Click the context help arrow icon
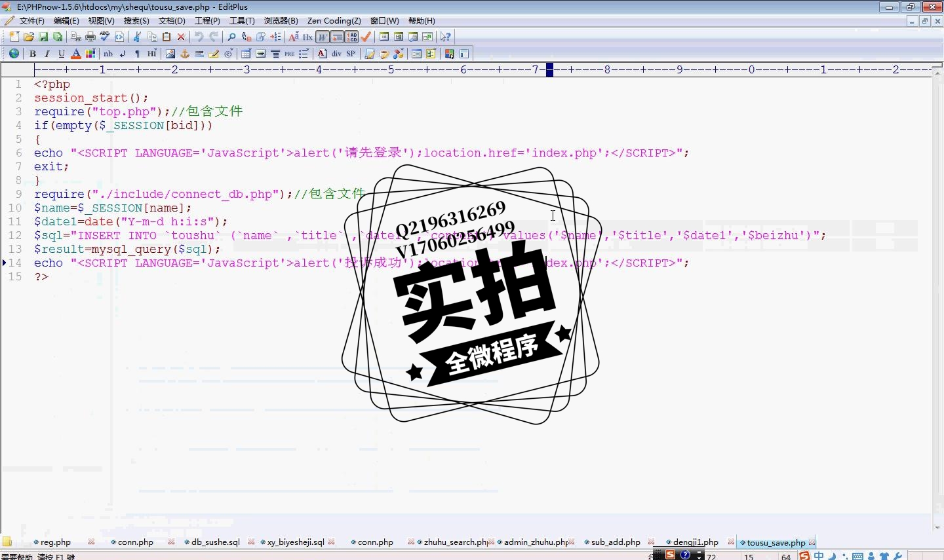The width and height of the screenshot is (944, 560). [445, 37]
